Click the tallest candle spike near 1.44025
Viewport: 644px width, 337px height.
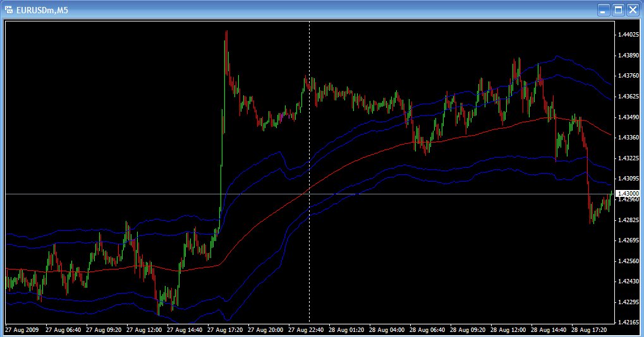(x=226, y=51)
